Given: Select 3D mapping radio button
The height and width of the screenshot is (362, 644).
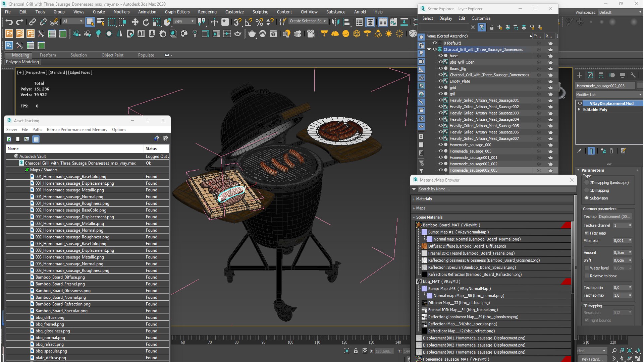Looking at the screenshot, I should [x=587, y=190].
